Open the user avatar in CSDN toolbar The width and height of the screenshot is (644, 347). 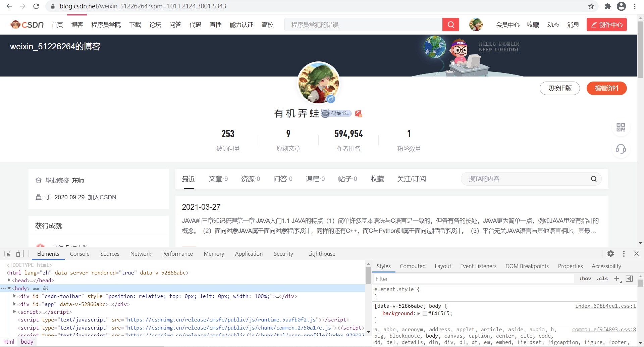(x=476, y=24)
